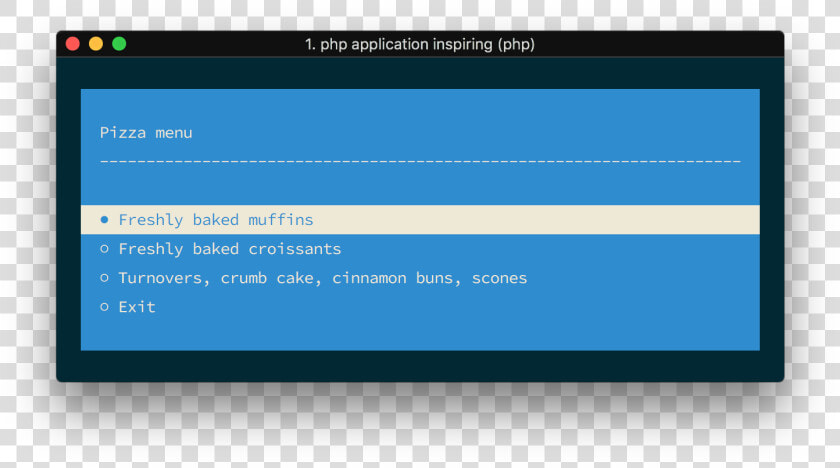The image size is (840, 468).
Task: Click the window title php application inspiring
Action: point(419,44)
